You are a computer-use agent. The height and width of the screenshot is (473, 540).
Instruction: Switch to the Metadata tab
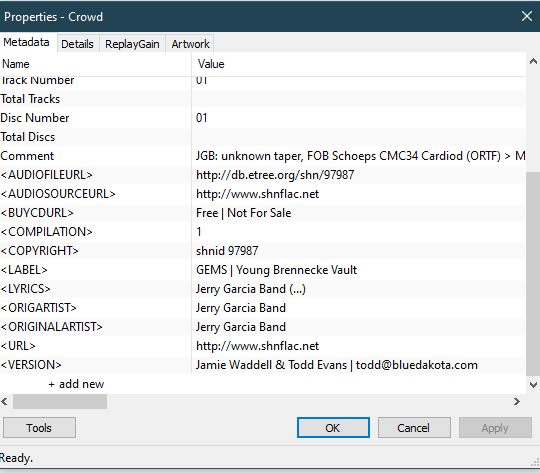coord(26,42)
